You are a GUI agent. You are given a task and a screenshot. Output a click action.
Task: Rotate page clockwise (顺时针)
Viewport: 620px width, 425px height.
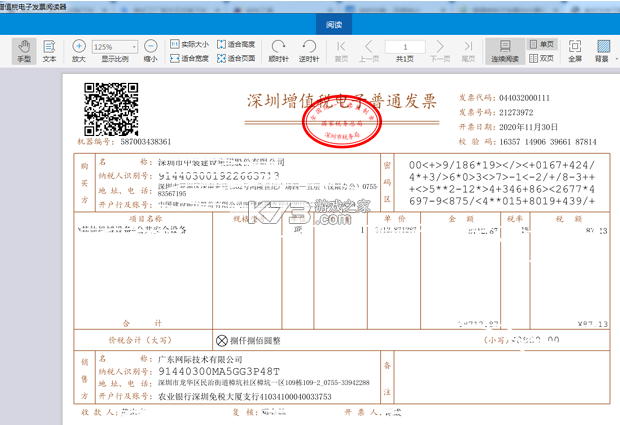(x=278, y=51)
